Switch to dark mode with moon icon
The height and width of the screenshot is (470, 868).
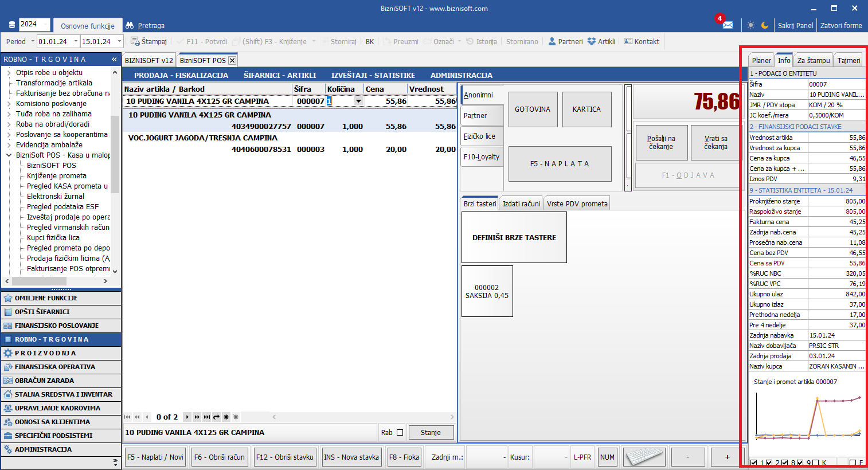(765, 25)
